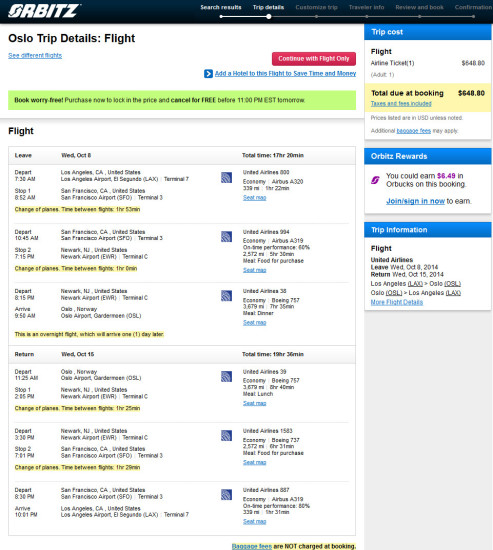Image resolution: width=493 pixels, height=550 pixels.
Task: Open Add a Hotel to this Flight link
Action: [x=285, y=73]
